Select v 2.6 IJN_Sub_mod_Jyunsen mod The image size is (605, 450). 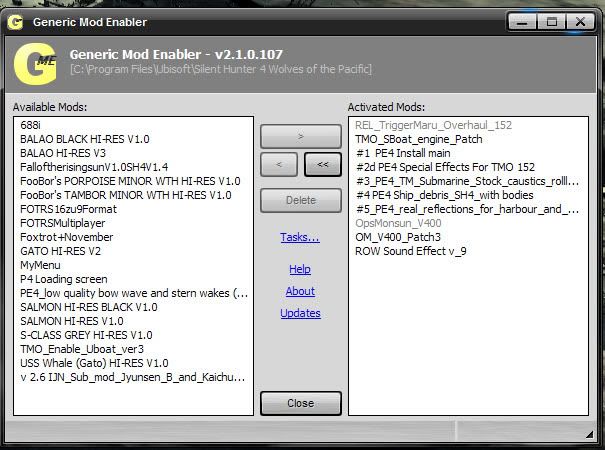click(133, 377)
